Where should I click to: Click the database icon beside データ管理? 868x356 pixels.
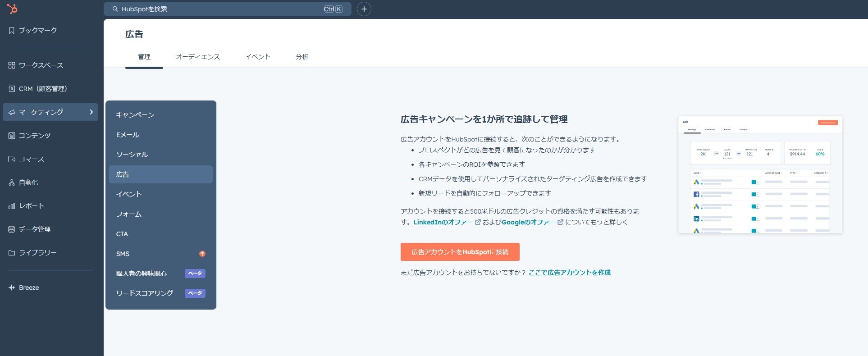click(x=12, y=229)
